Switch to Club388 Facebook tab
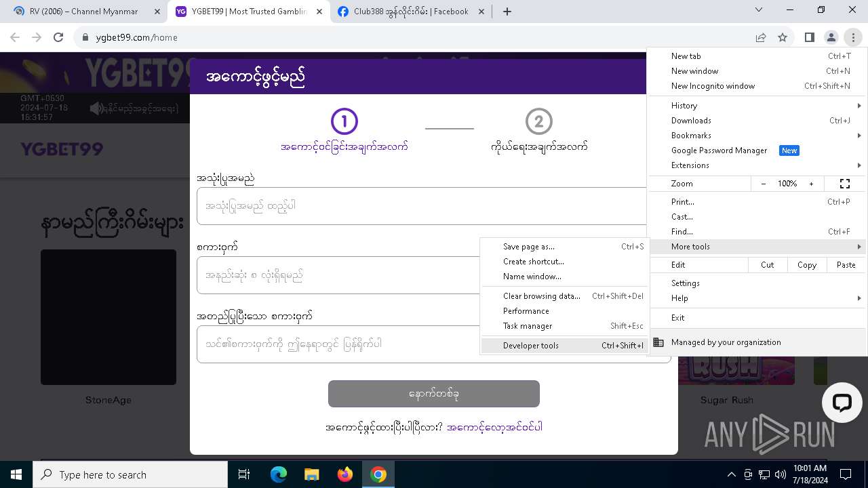Image resolution: width=868 pixels, height=488 pixels. click(411, 12)
